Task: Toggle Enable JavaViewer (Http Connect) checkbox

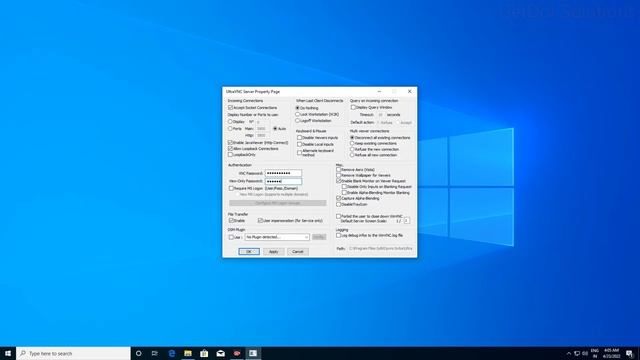Action: coord(230,143)
